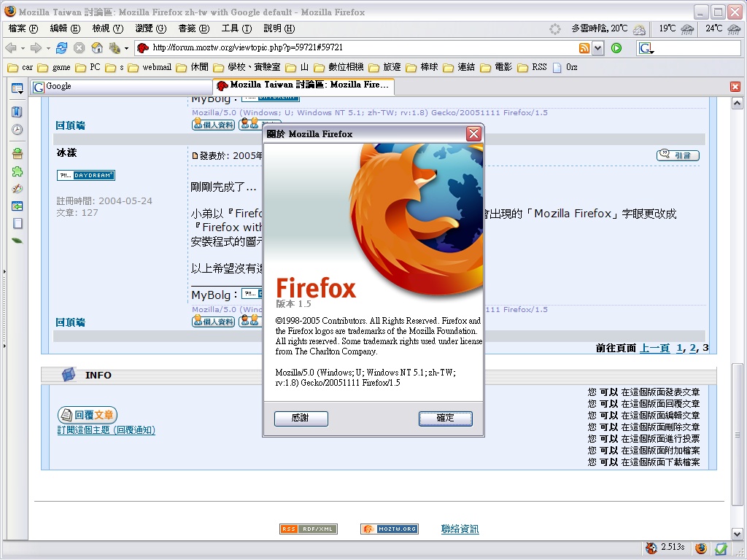The width and height of the screenshot is (747, 560).
Task: Click the 引言 quote button on the post
Action: (678, 155)
